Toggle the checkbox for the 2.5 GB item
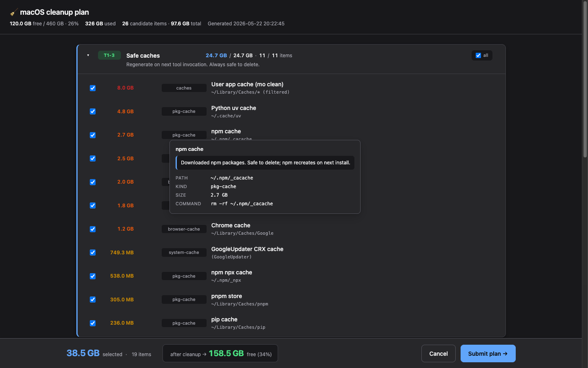This screenshot has height=368, width=588. (x=93, y=158)
